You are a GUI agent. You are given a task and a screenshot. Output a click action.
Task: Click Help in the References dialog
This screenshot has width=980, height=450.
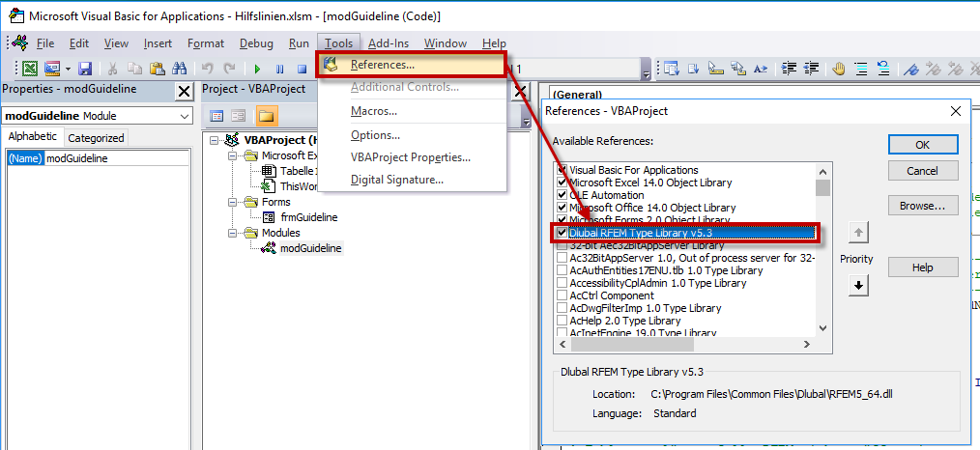point(923,267)
